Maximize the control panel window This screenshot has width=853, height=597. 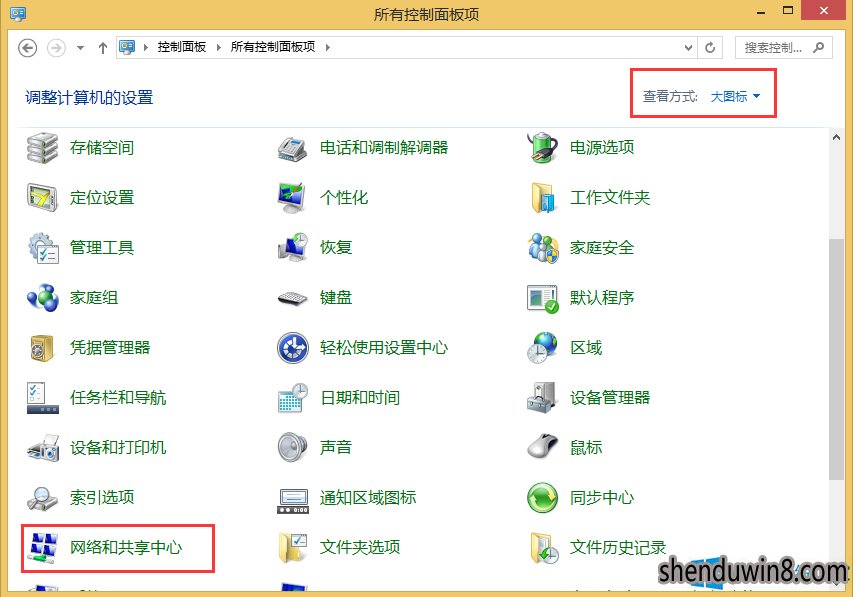[788, 10]
